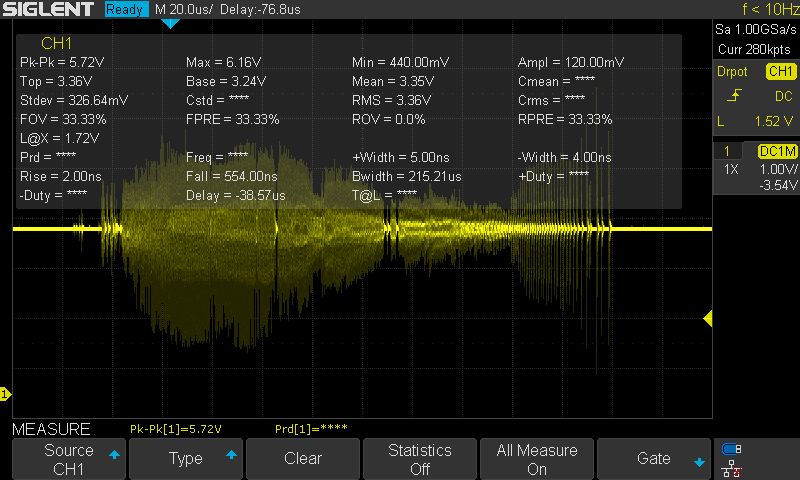Select the Fall = 554.00ns measurement
Image resolution: width=800 pixels, height=480 pixels.
(232, 176)
